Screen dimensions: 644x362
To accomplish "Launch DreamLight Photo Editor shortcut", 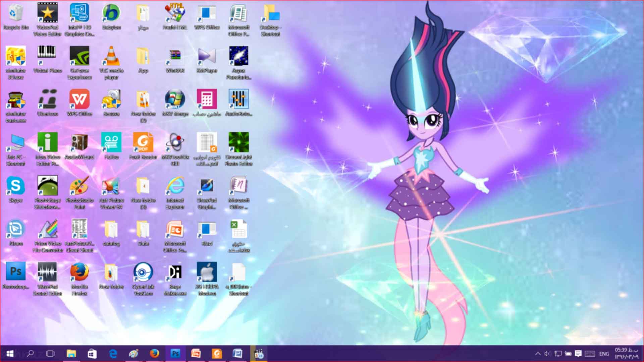I will click(x=239, y=149).
